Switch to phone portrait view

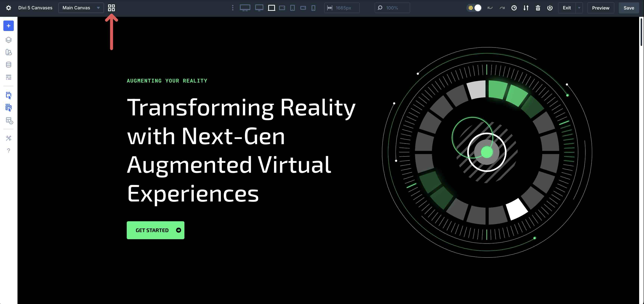[x=313, y=8]
